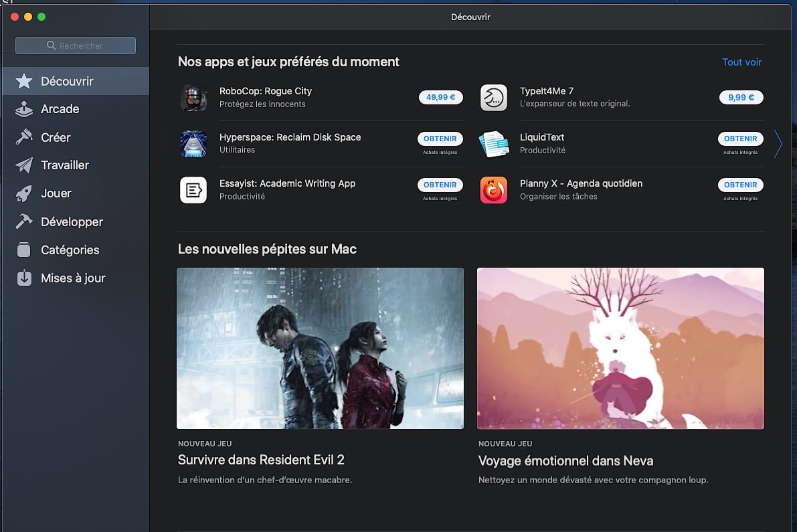Click 'Protégez les innocents' subtitle
This screenshot has height=532, width=797.
click(x=262, y=104)
